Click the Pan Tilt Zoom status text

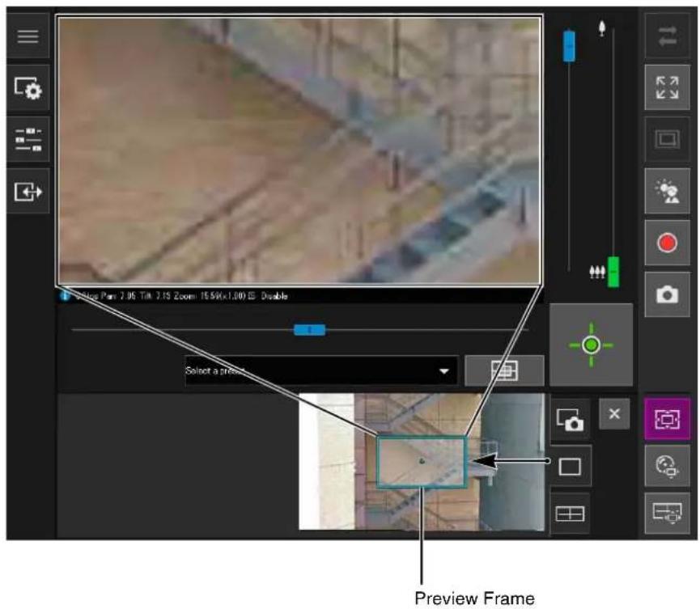pyautogui.click(x=182, y=296)
